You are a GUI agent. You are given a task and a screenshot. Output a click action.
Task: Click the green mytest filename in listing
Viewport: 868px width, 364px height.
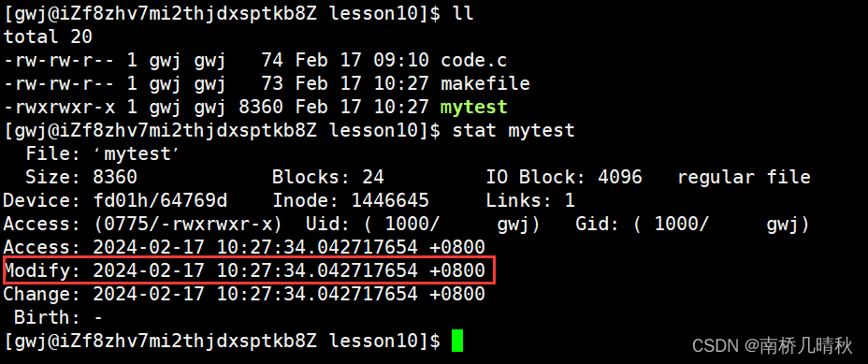pyautogui.click(x=474, y=107)
